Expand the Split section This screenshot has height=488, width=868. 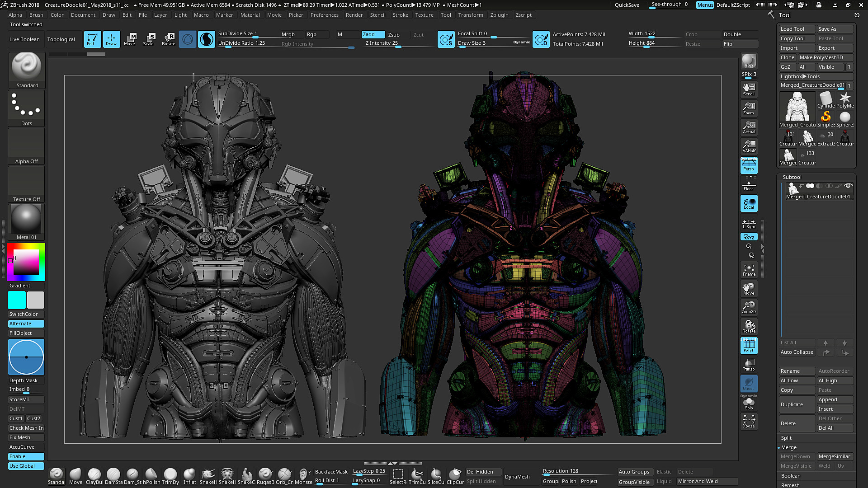coord(786,438)
